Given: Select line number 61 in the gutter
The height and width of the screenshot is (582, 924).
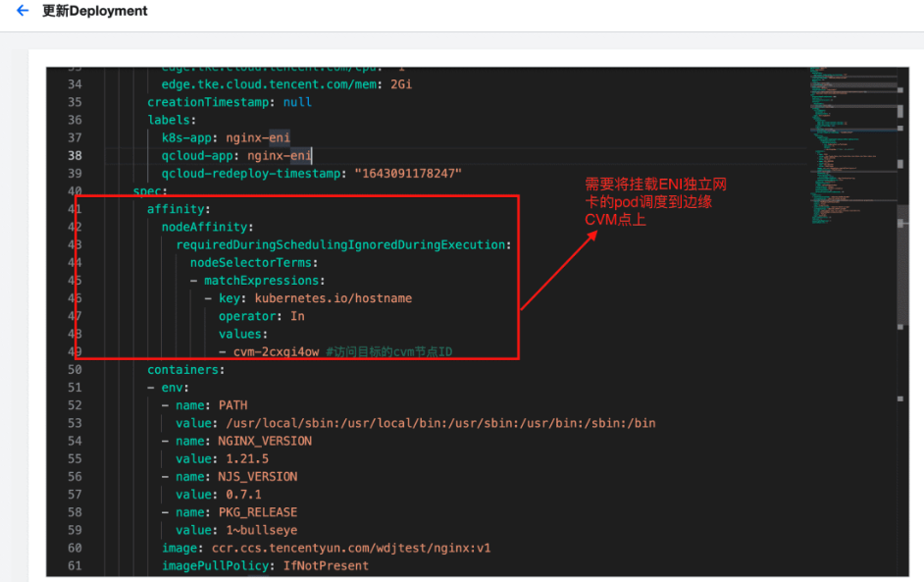Looking at the screenshot, I should [x=75, y=565].
